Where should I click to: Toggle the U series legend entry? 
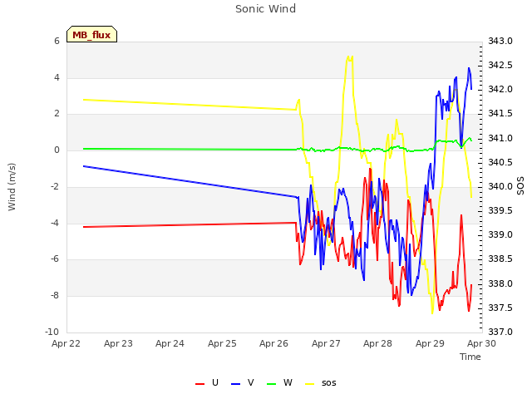207,382
